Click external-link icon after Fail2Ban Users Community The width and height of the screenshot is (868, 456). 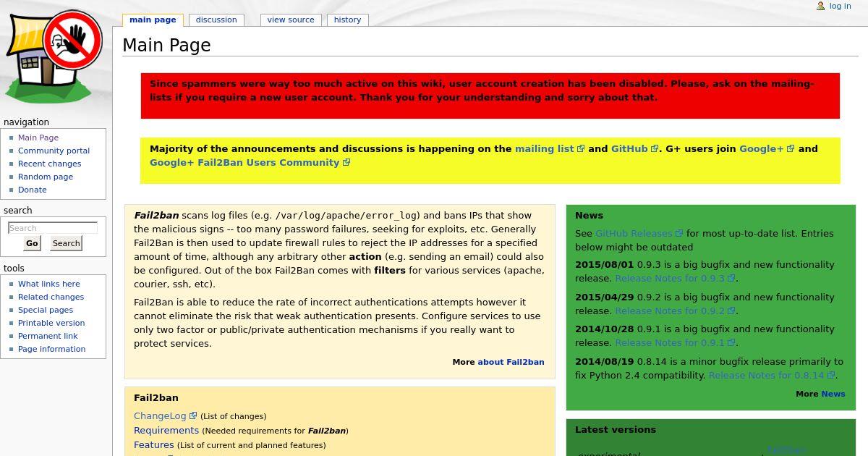346,162
